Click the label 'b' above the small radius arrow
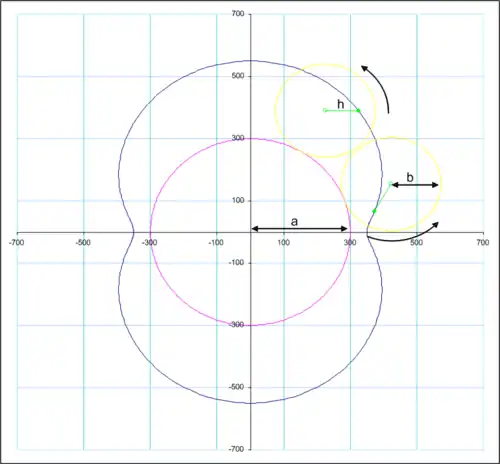The height and width of the screenshot is (464, 500). pyautogui.click(x=410, y=177)
